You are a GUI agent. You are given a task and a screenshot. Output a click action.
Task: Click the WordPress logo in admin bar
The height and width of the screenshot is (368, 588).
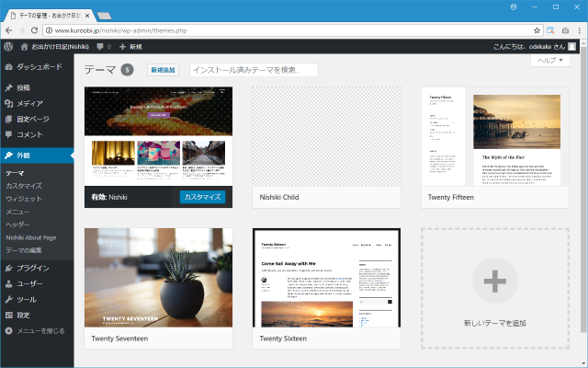(8, 47)
